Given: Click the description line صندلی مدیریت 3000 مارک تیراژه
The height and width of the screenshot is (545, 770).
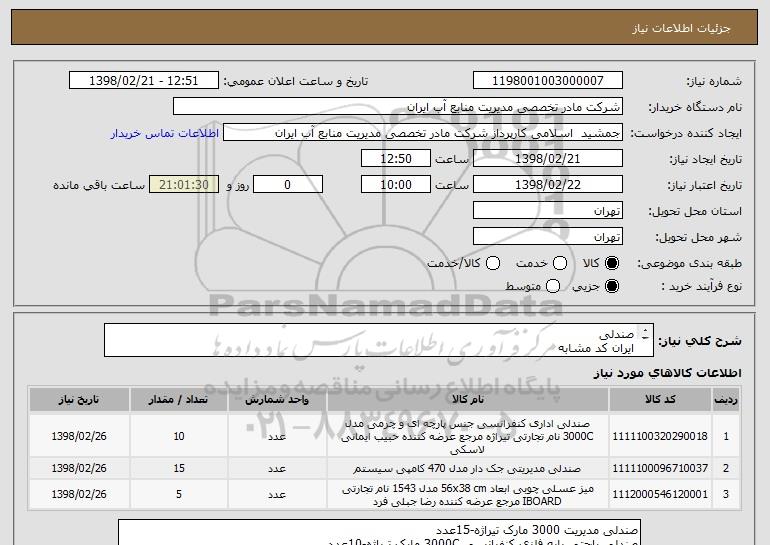Looking at the screenshot, I should (x=537, y=530).
